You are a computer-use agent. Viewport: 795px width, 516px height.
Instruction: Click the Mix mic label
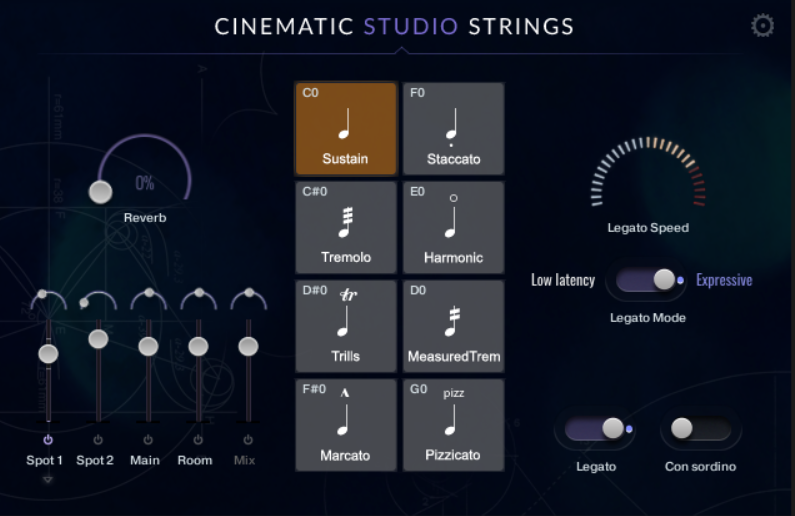point(244,460)
